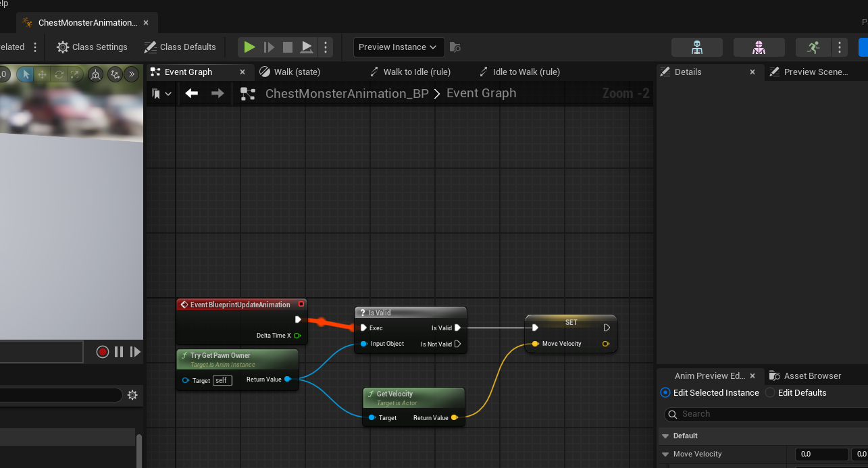This screenshot has width=868, height=468.
Task: Collapse the Move Velocity property row
Action: tap(665, 454)
